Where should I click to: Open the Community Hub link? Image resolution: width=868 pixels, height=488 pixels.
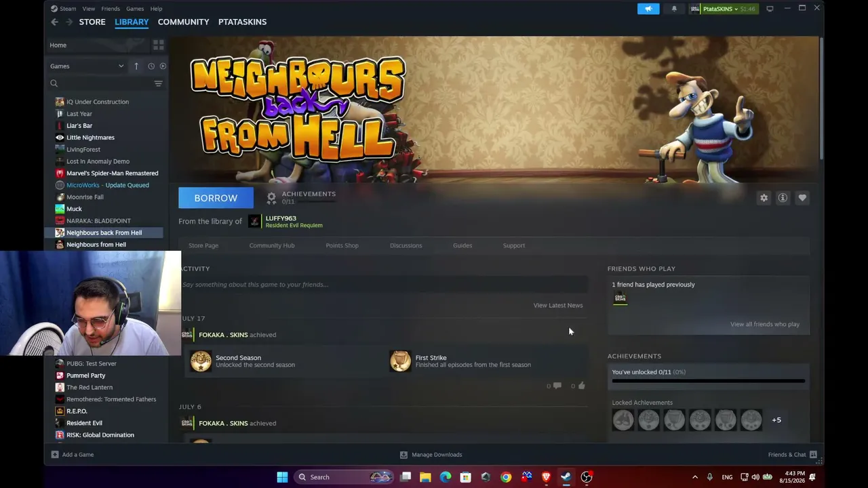272,245
